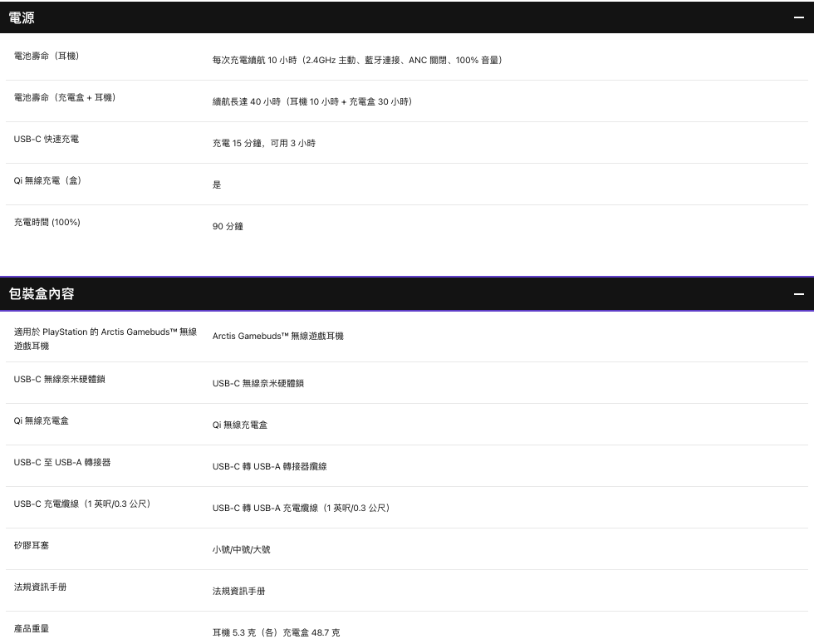Select the USB-C 充電纜線（1 英呎/0.3 公尺）label
The image size is (814, 644).
[82, 504]
